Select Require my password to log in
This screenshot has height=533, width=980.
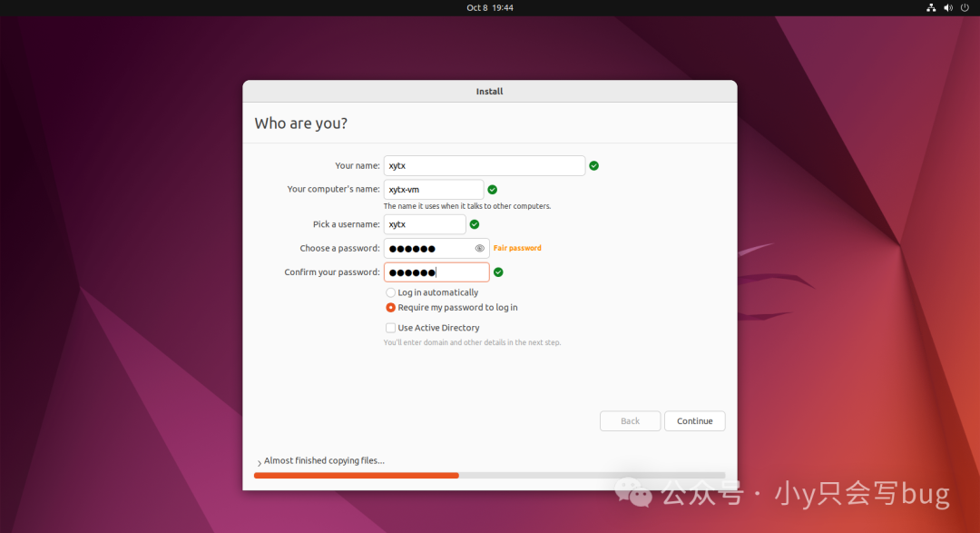point(391,308)
